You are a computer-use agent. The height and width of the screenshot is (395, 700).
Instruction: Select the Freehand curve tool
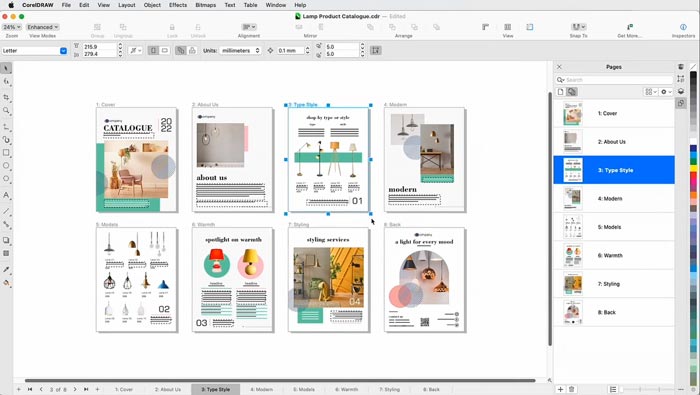(6, 127)
